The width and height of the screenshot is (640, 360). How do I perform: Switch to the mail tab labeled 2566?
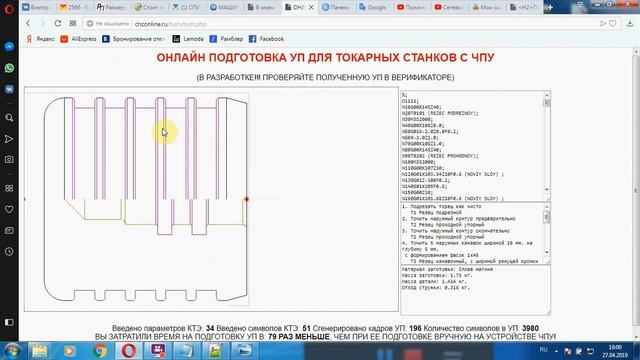(74, 7)
